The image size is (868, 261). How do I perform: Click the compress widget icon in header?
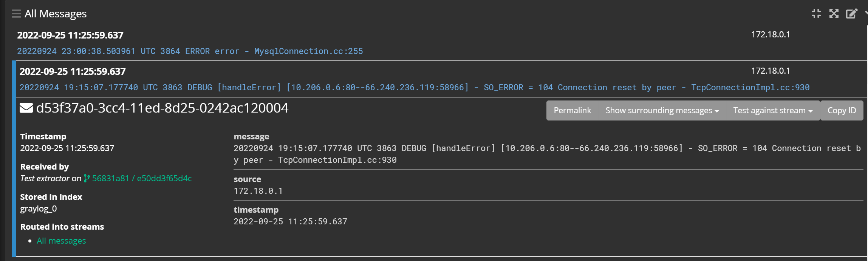click(816, 14)
